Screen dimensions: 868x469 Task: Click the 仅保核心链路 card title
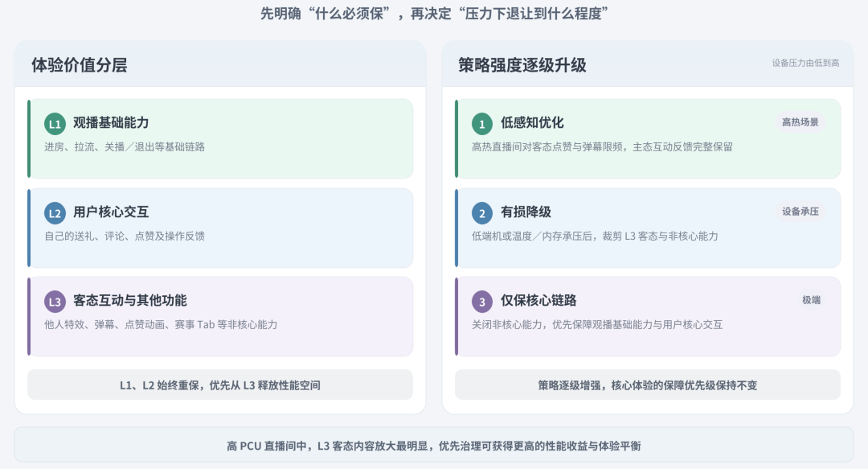pyautogui.click(x=538, y=301)
